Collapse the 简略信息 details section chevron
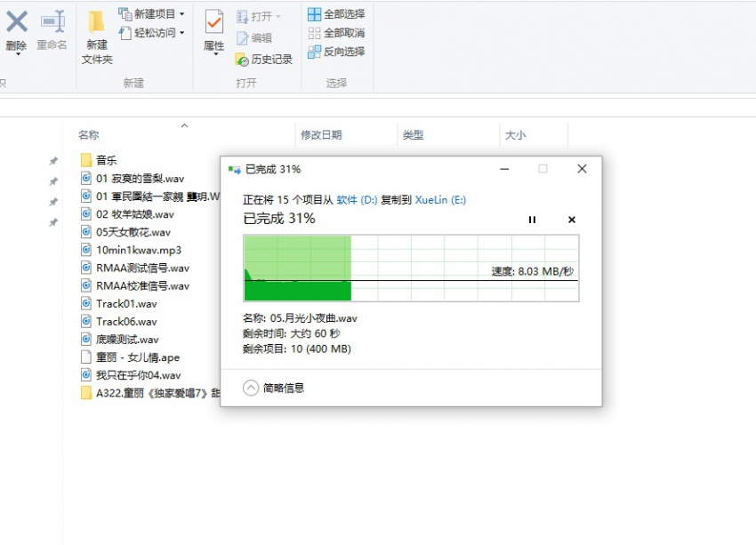 (x=251, y=388)
